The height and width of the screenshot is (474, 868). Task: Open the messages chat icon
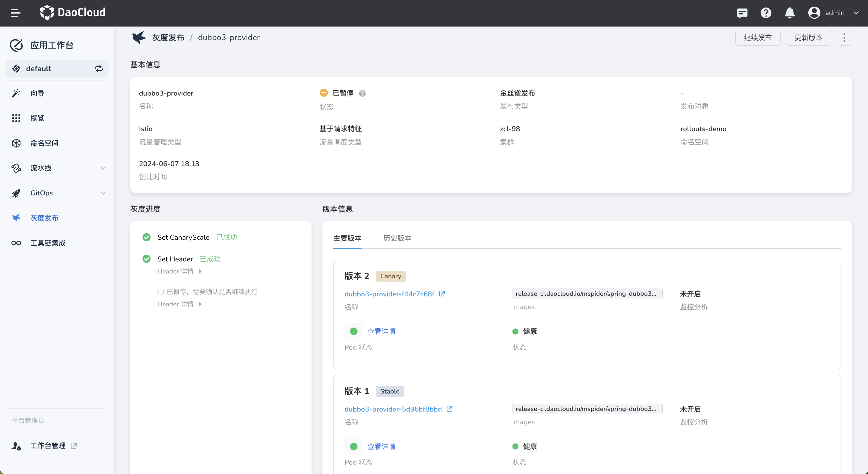coord(742,13)
